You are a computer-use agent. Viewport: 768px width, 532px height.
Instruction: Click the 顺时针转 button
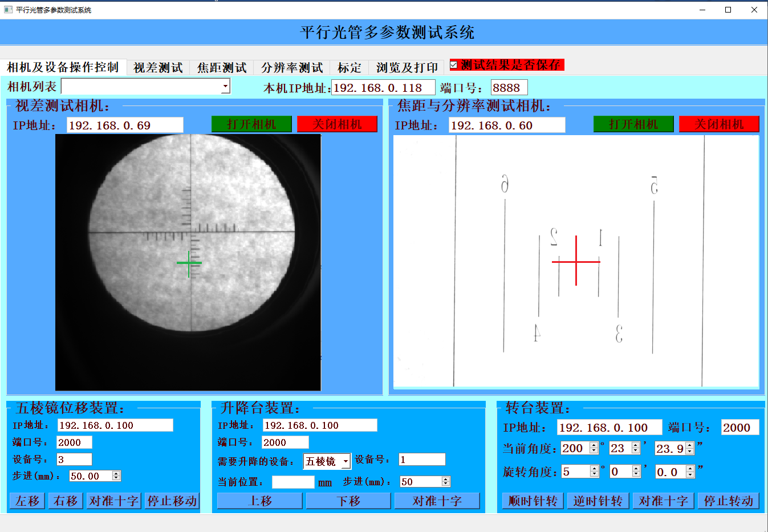coord(533,501)
